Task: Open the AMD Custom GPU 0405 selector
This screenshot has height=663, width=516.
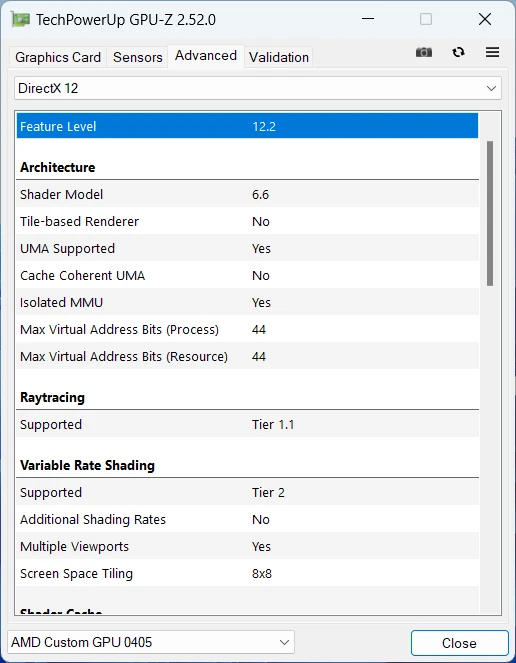Action: point(151,643)
